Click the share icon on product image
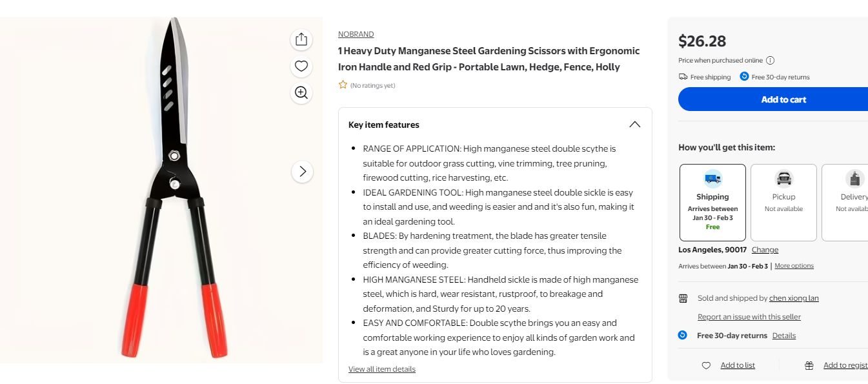868x384 pixels. point(301,39)
